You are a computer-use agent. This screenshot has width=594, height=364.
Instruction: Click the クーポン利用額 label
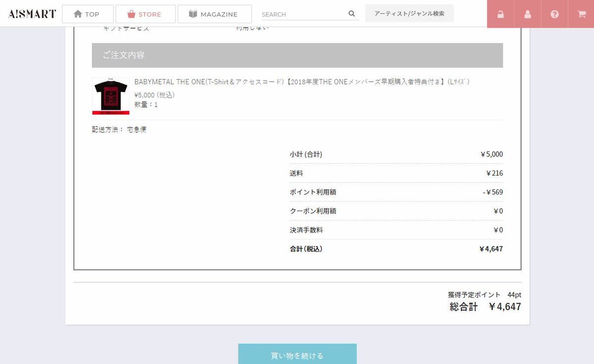click(x=313, y=211)
